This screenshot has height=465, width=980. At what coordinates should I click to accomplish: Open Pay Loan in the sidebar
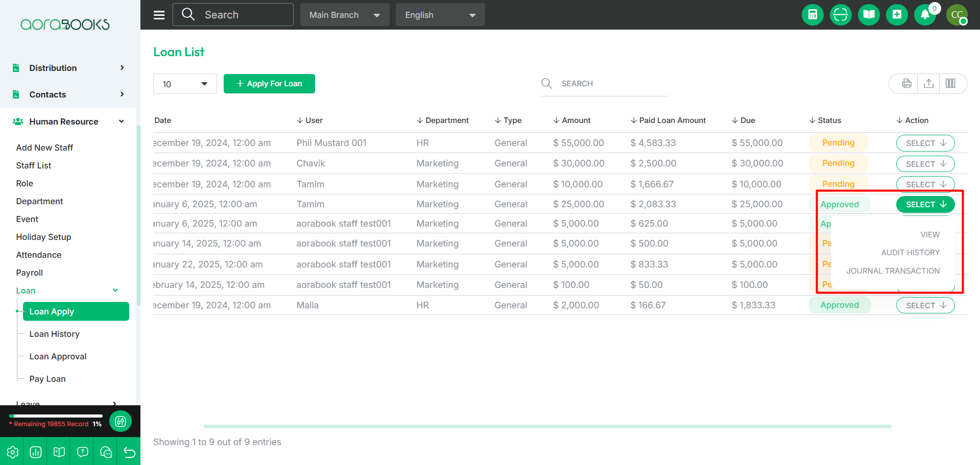(47, 379)
